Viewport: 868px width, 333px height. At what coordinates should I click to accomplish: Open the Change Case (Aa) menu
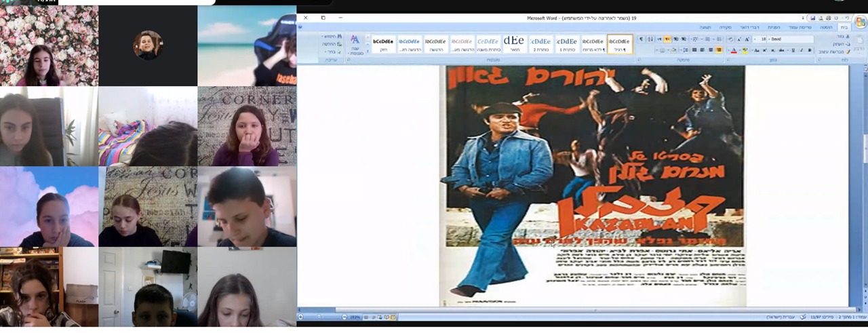point(756,50)
